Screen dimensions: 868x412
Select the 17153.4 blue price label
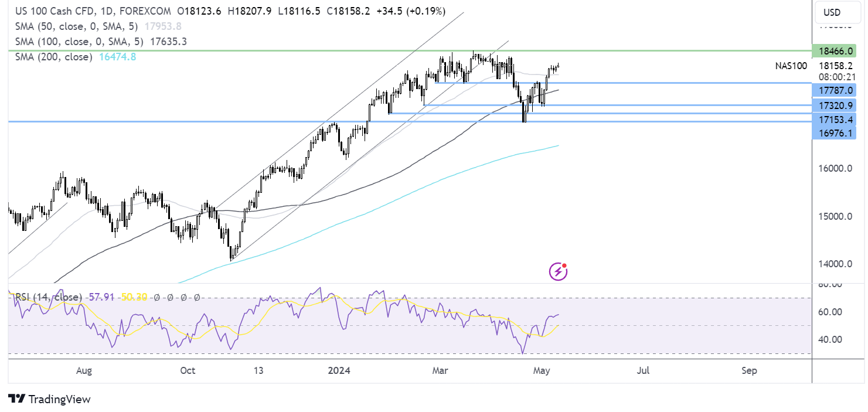(833, 119)
